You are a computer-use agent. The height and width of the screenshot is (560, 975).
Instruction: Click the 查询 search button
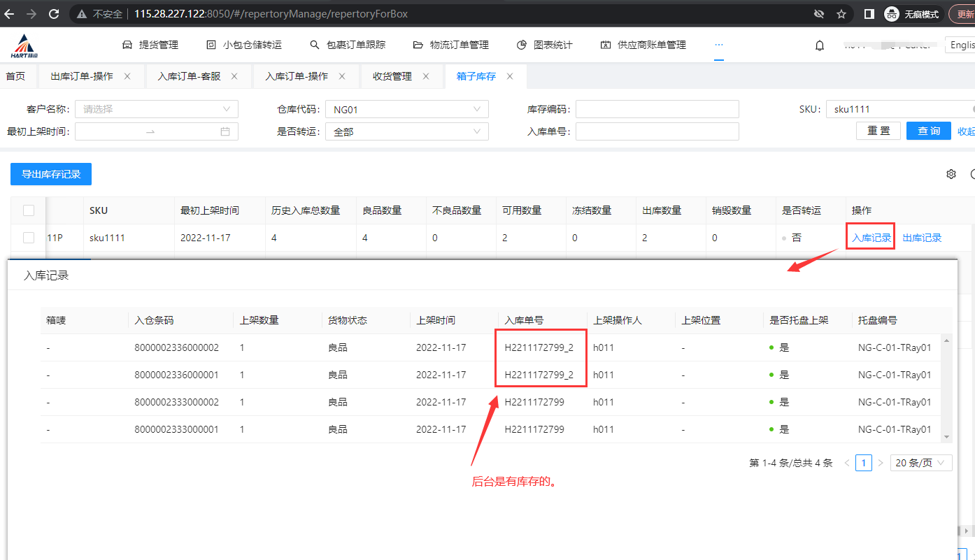click(x=928, y=131)
